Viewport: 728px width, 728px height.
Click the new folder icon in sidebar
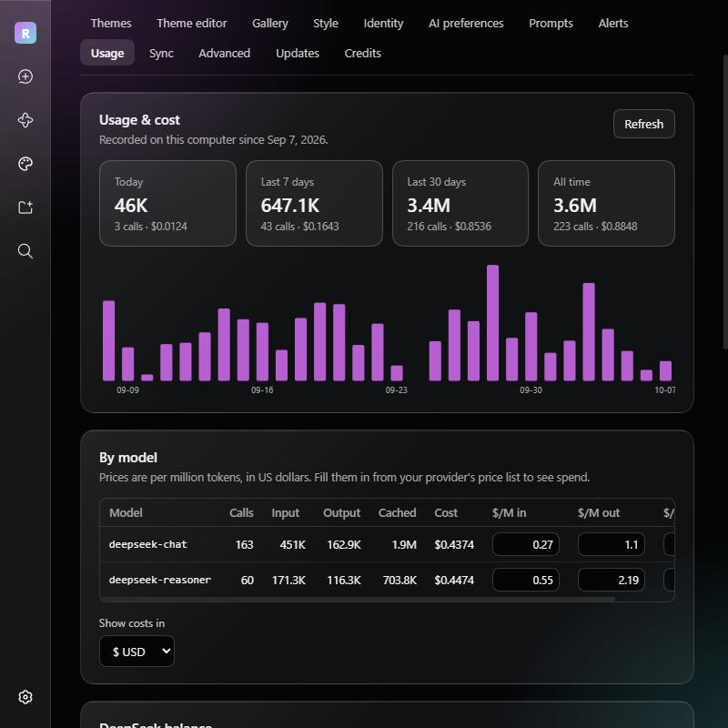[x=25, y=207]
